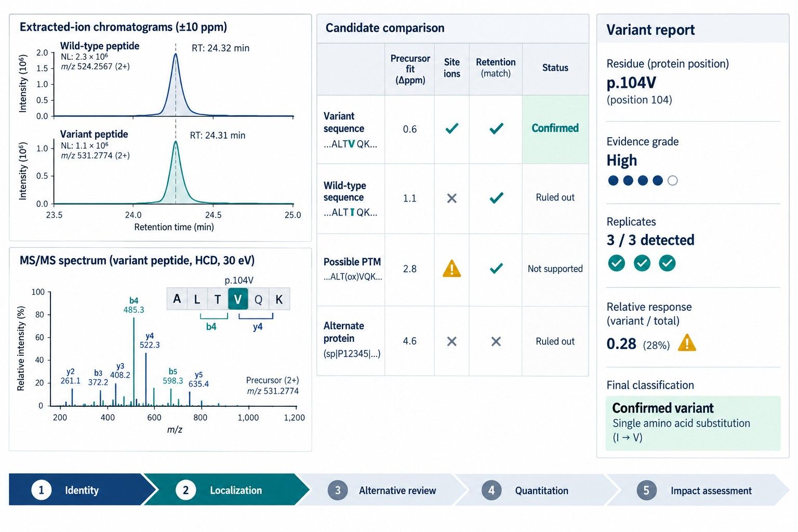
Task: Click the RT: 24.32 min annotation
Action: 220,48
